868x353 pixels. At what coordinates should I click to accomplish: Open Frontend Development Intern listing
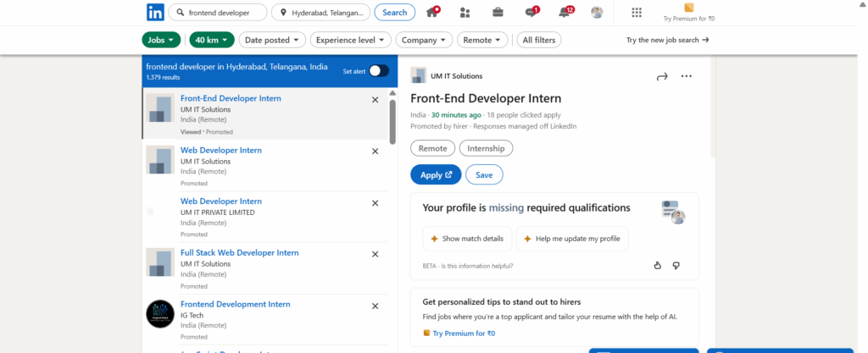[x=236, y=305]
